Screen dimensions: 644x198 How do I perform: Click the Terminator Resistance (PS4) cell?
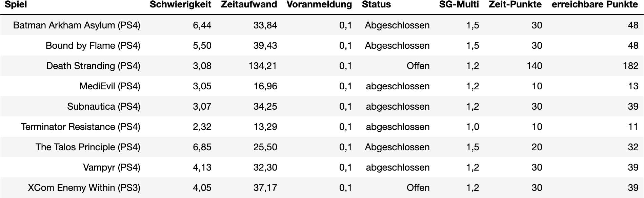80,127
